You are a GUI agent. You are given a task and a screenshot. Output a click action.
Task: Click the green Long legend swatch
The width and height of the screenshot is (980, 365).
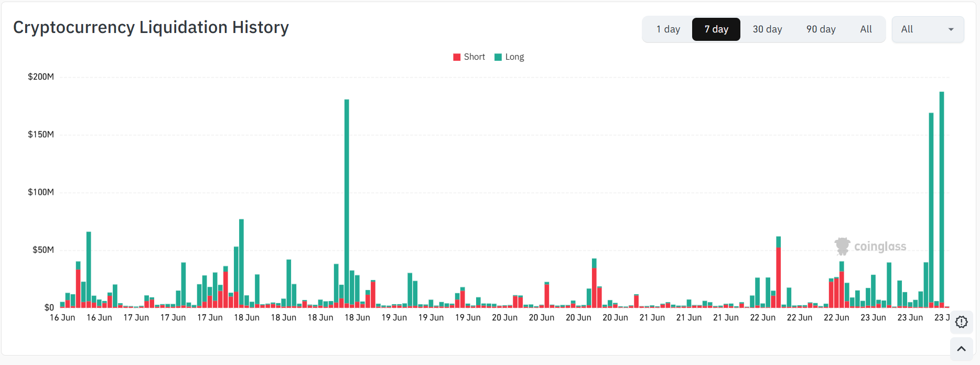click(x=498, y=57)
